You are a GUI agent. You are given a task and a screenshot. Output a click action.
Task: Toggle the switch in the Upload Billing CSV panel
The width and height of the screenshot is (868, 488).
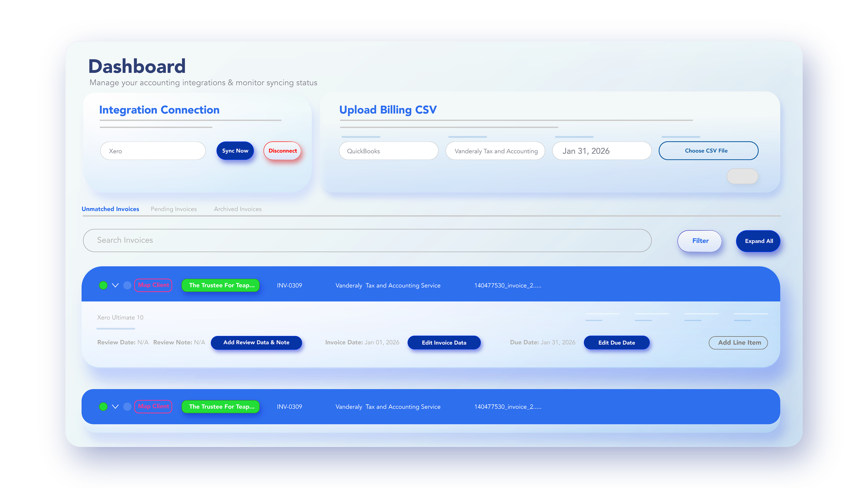pyautogui.click(x=743, y=176)
